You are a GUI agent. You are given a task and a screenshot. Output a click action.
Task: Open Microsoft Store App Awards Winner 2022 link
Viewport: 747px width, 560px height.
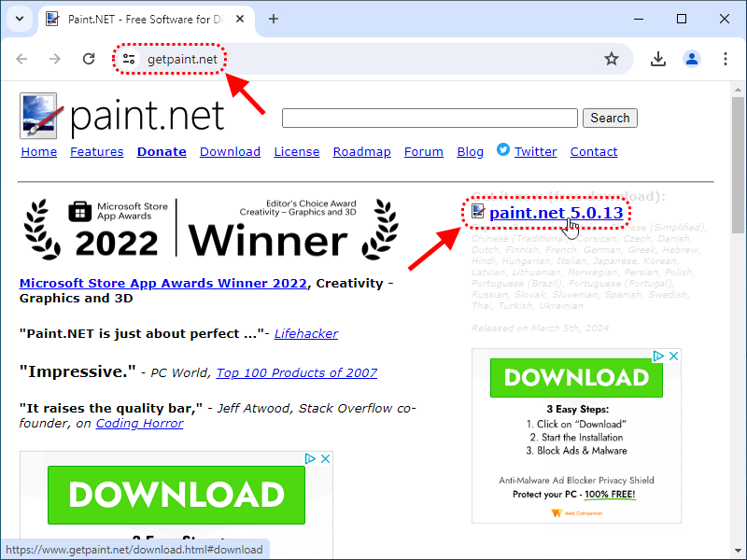tap(162, 284)
